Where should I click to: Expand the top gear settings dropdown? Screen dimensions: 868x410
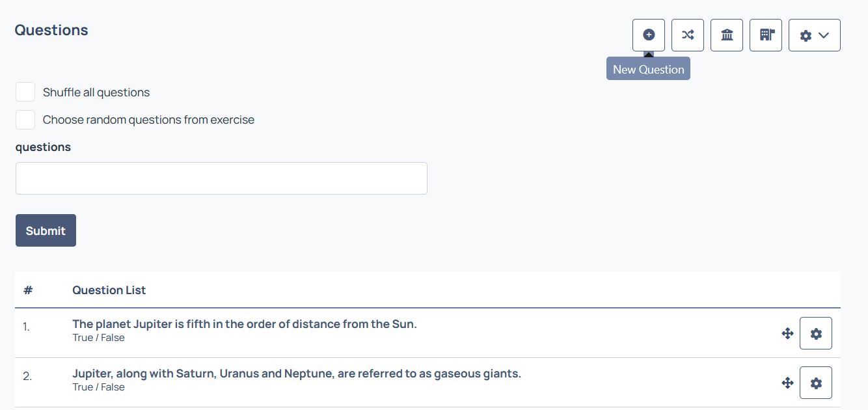815,35
